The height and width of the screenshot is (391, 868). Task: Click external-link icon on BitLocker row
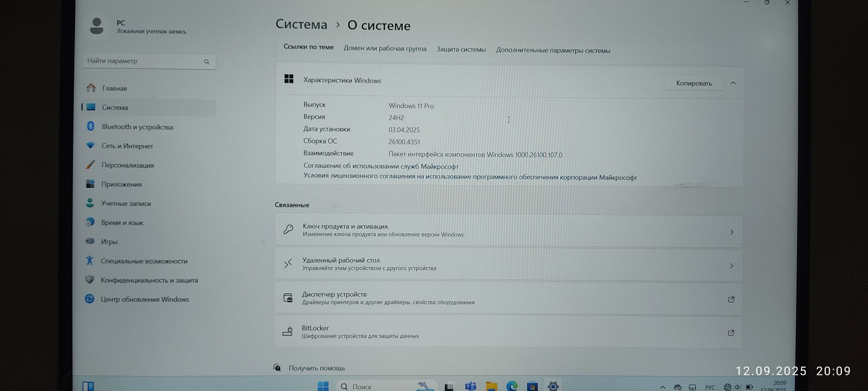(x=731, y=333)
